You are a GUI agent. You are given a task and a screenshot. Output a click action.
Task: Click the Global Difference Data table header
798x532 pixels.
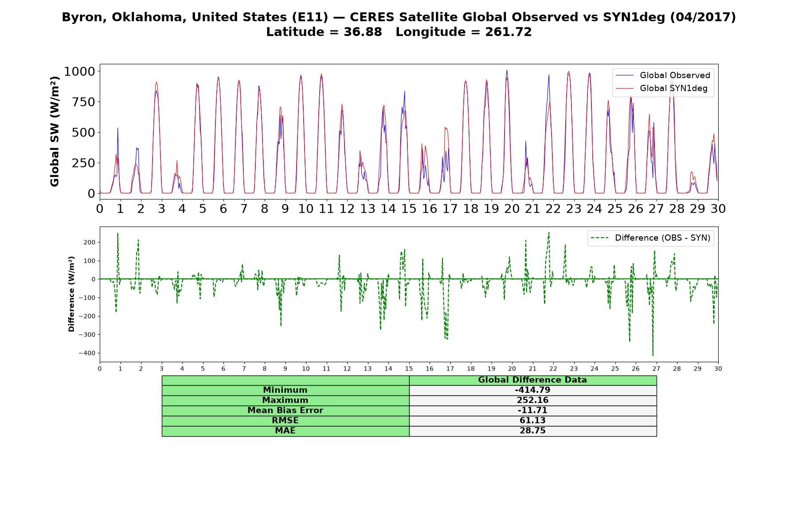pos(533,380)
